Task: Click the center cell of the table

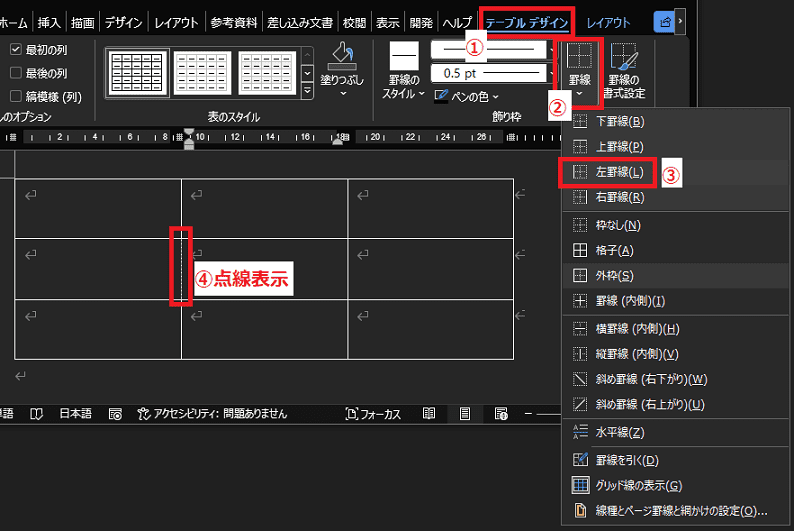Action: 264,270
